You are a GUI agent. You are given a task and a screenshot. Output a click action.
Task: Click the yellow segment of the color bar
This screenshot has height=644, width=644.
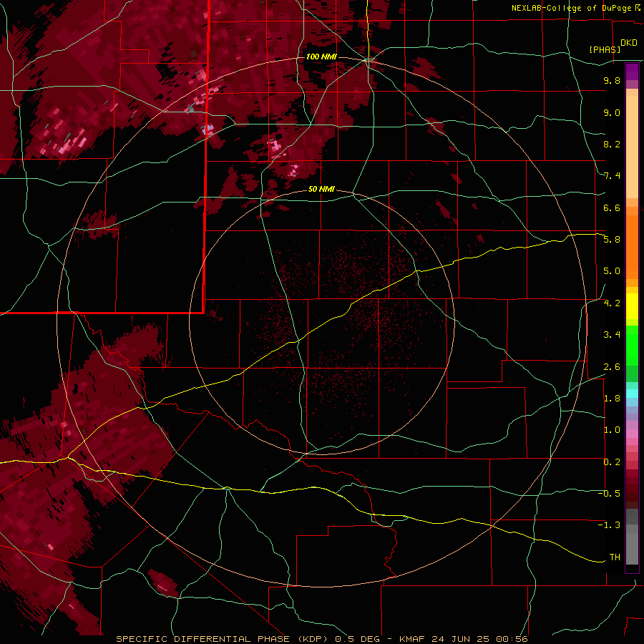pyautogui.click(x=632, y=306)
